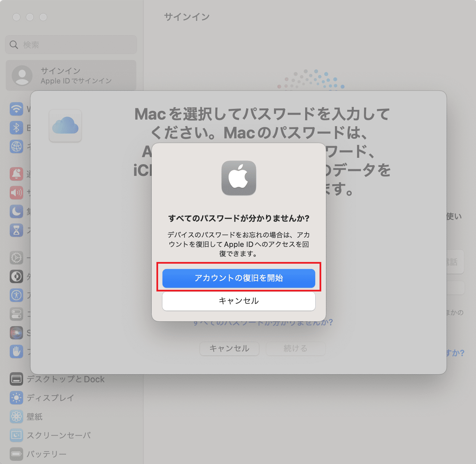Open the General gear icon in the sidebar
Screen dimensions: 476x464
(16, 258)
